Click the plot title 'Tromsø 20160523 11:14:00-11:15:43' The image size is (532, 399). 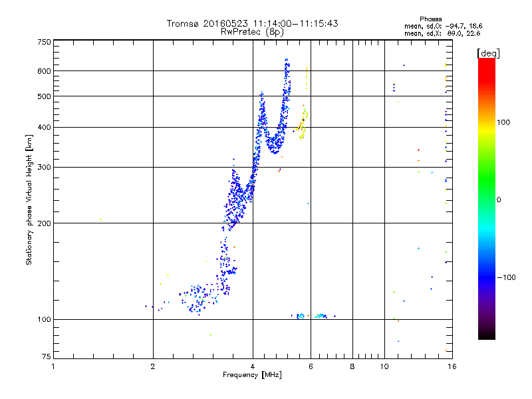pos(252,23)
